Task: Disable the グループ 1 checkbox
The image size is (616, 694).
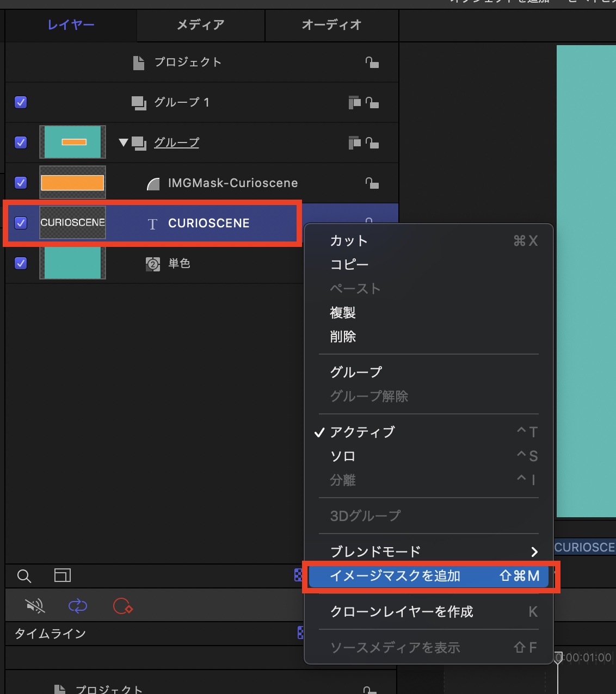Action: pos(21,102)
